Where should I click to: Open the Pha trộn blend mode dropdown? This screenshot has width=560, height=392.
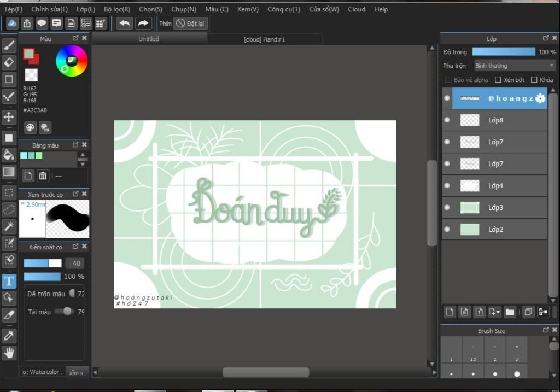point(515,66)
